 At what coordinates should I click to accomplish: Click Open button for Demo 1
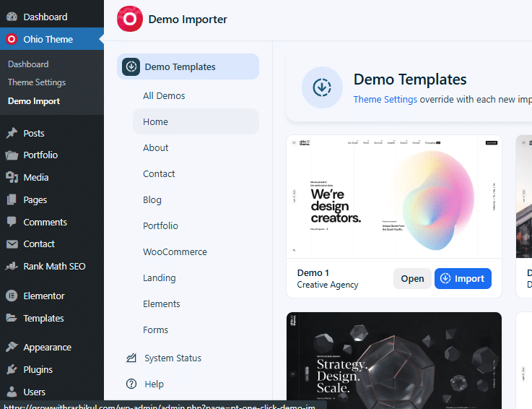tap(412, 279)
